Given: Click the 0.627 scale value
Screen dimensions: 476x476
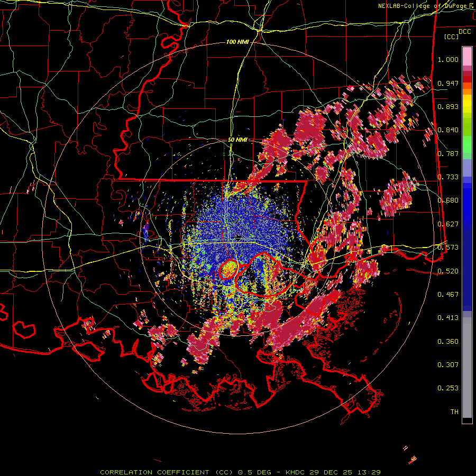Looking at the screenshot, I should click(448, 224).
